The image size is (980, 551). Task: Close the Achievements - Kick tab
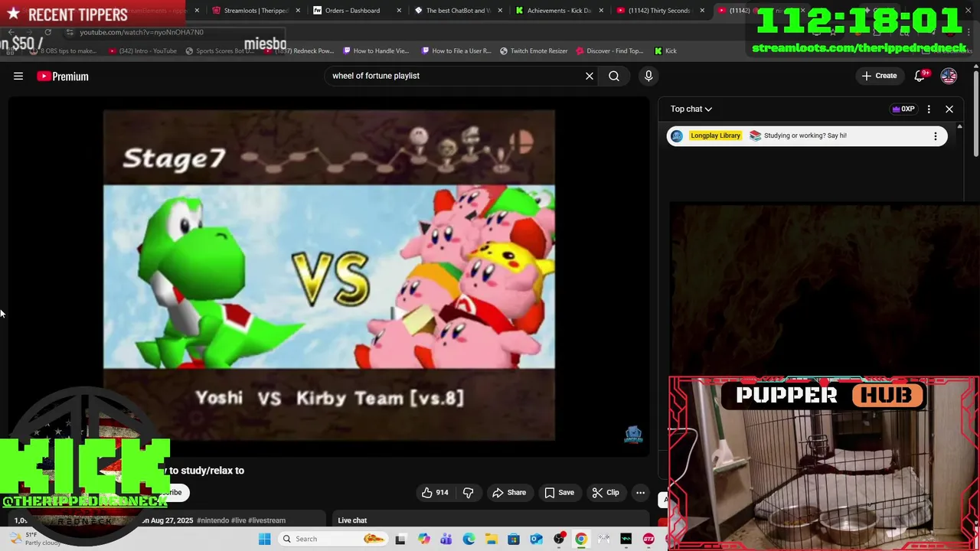pyautogui.click(x=601, y=11)
